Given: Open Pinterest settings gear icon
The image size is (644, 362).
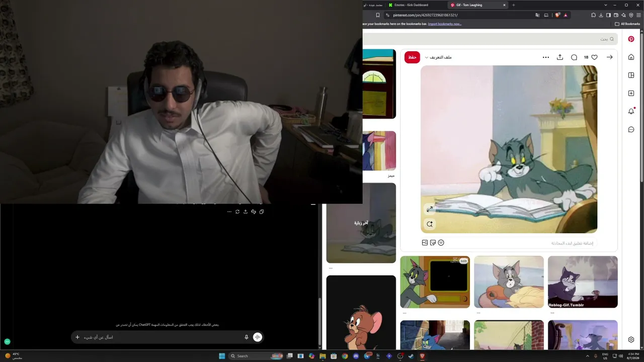Looking at the screenshot, I should [x=631, y=340].
